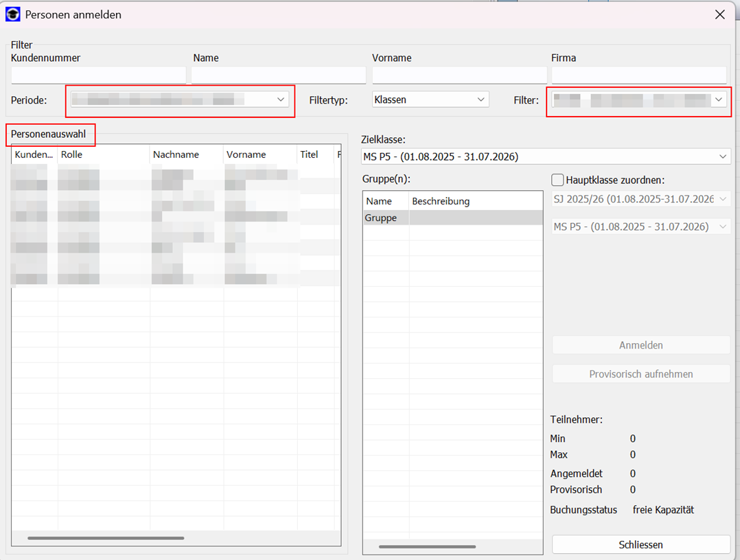Click the Name filter input field

tap(278, 75)
